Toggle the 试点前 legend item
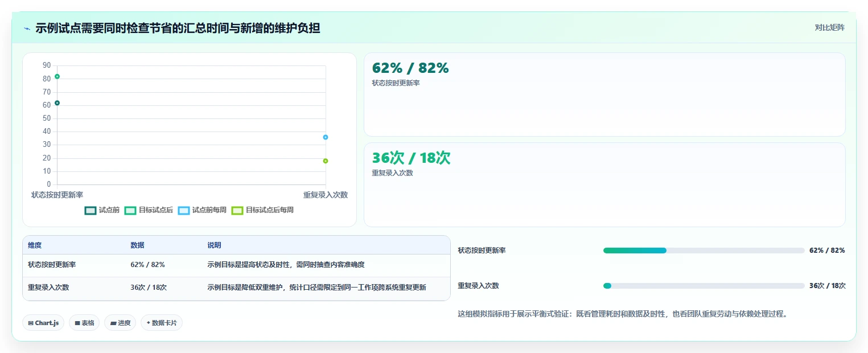The image size is (868, 353). (x=102, y=210)
